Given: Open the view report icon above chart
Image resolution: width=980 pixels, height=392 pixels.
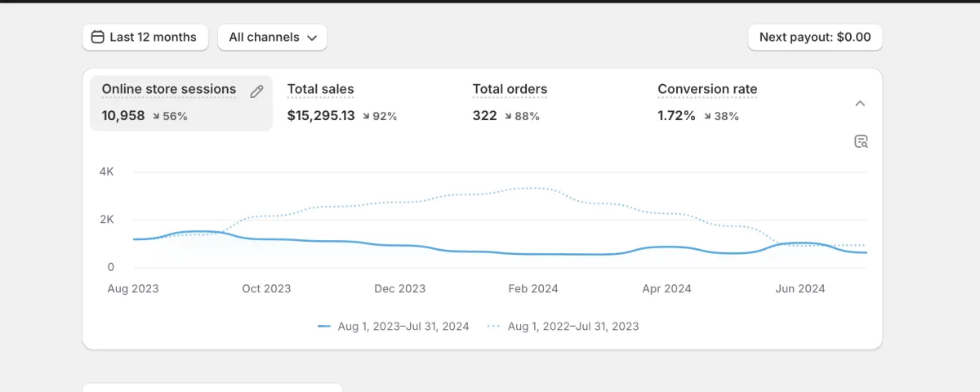Looking at the screenshot, I should coord(861,141).
